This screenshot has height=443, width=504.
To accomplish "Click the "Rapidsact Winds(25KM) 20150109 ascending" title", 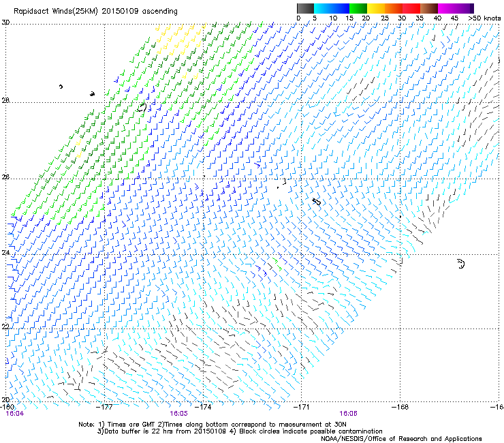I will click(x=95, y=12).
